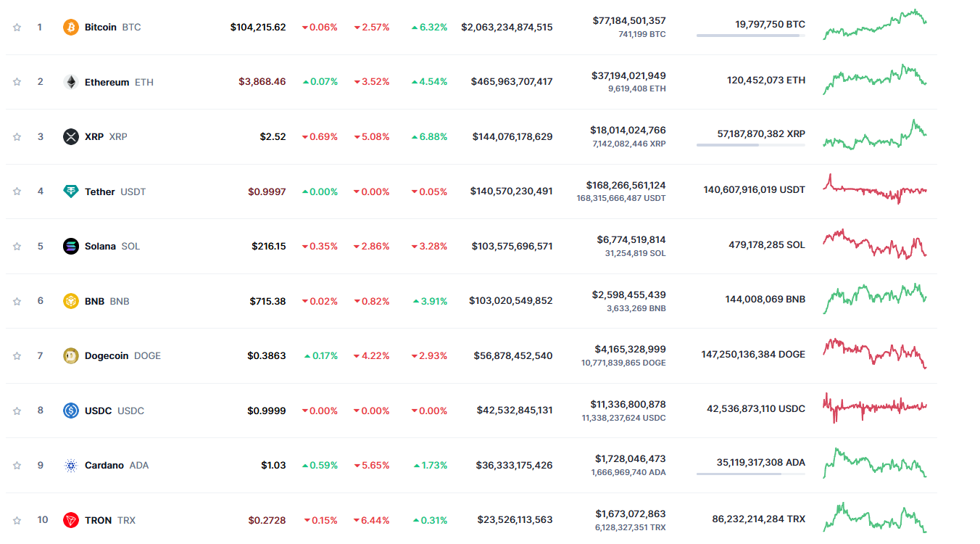Screen dimensions: 980x544
Task: Click the Solana logo icon
Action: (x=71, y=246)
